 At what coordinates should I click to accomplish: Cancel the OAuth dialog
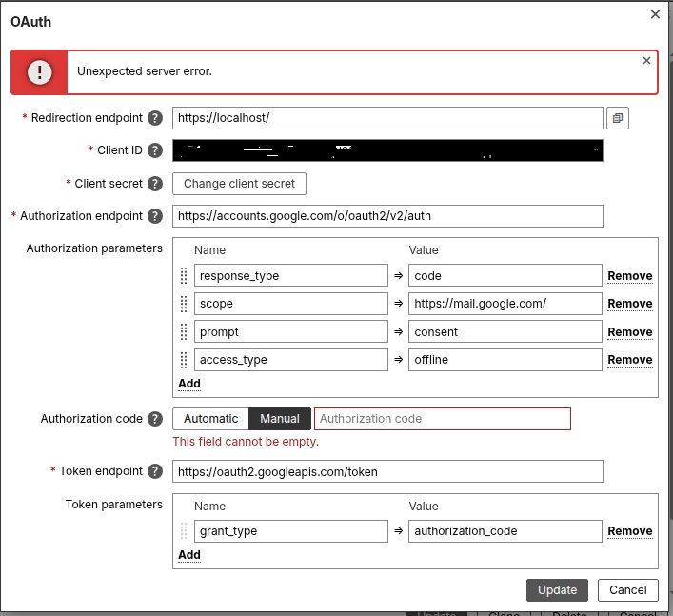pyautogui.click(x=627, y=590)
